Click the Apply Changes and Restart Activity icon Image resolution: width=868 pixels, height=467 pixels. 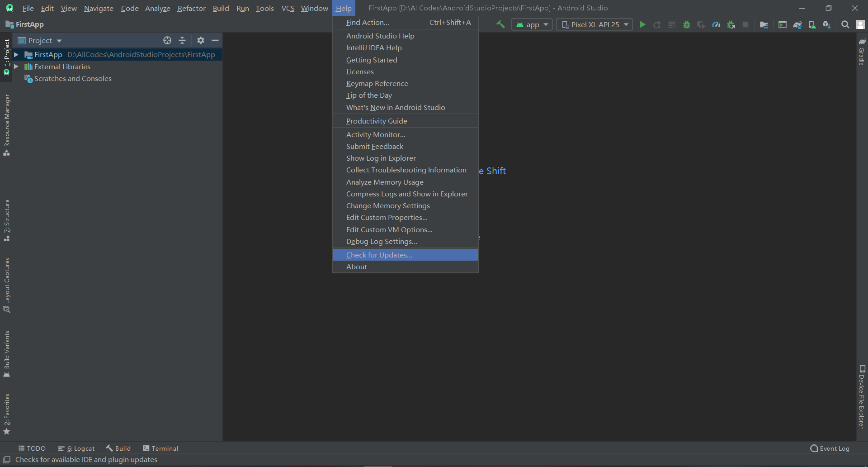[657, 24]
